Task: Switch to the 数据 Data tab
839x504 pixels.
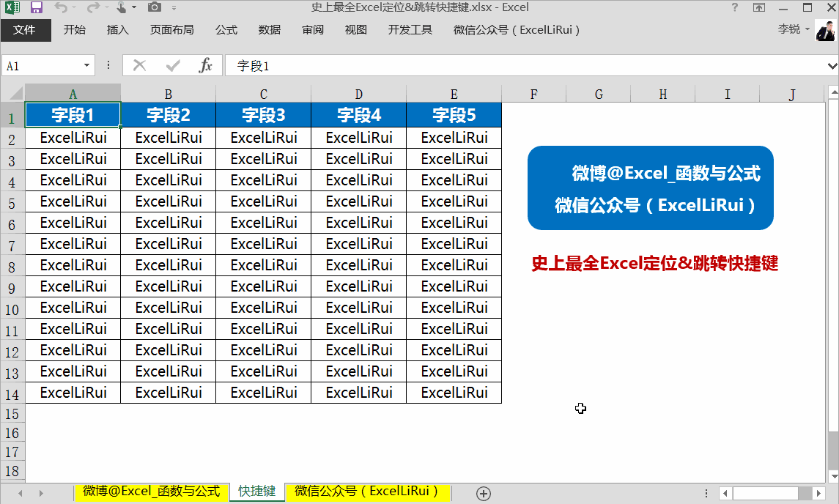Action: pos(269,30)
